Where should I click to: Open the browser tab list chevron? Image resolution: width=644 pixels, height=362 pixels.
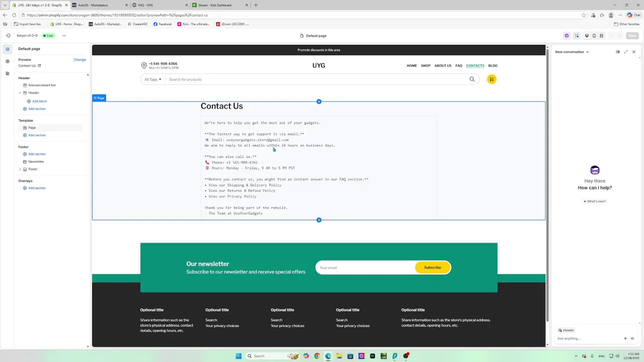pyautogui.click(x=5, y=5)
